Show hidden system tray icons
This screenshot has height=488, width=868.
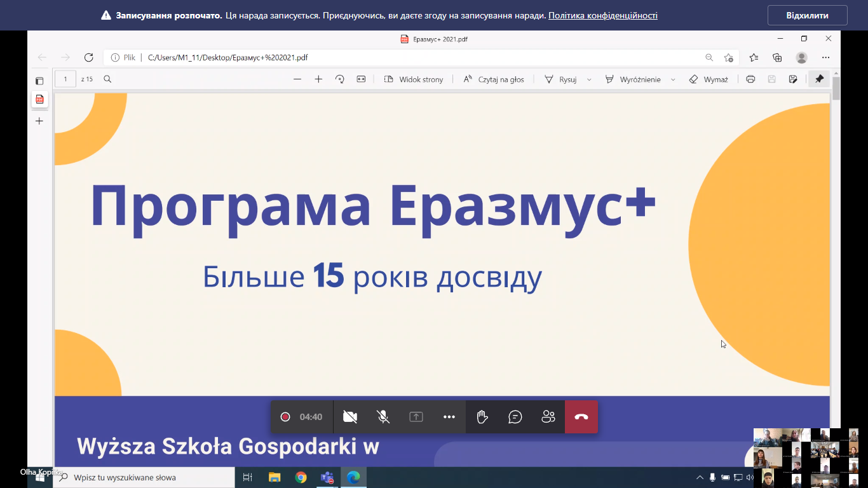coord(700,477)
